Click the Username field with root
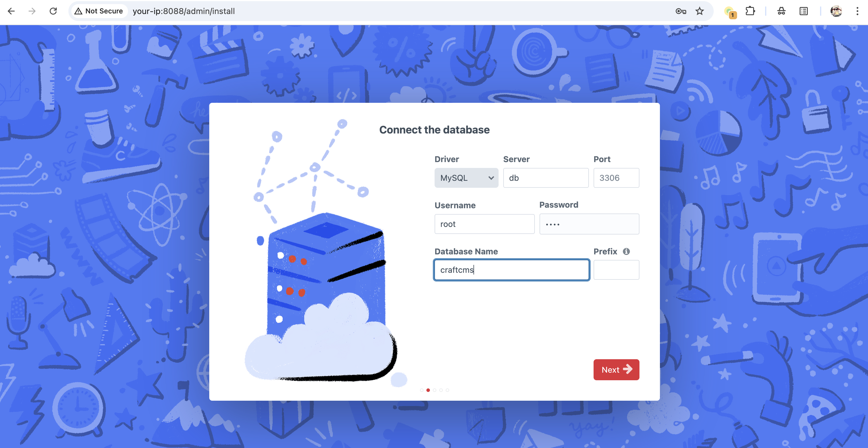Image resolution: width=868 pixels, height=448 pixels. pos(484,224)
